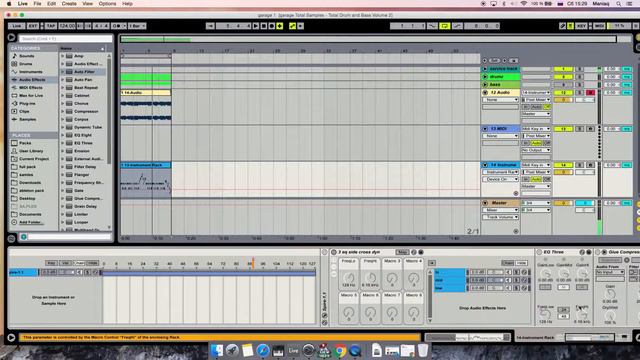Disarm the red 12 Audio record button
The image size is (640, 360).
[590, 93]
